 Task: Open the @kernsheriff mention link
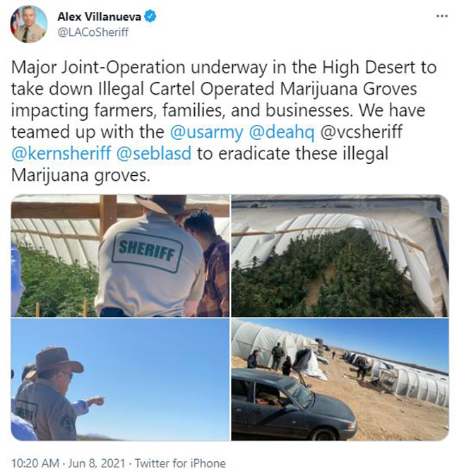61,153
